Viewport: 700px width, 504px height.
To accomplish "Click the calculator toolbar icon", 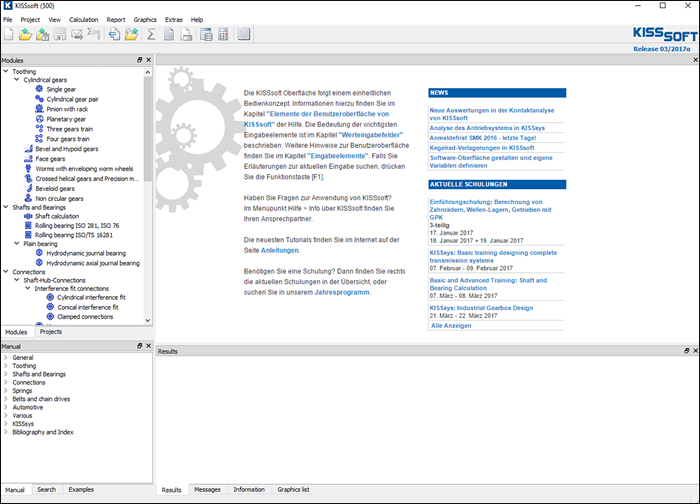I will (x=223, y=34).
